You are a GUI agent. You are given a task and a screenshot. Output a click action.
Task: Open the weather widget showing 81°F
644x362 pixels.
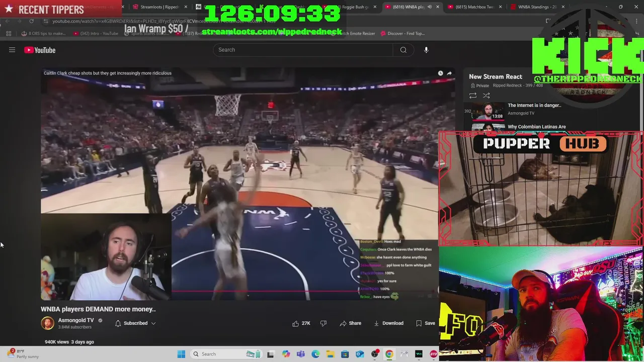click(23, 354)
